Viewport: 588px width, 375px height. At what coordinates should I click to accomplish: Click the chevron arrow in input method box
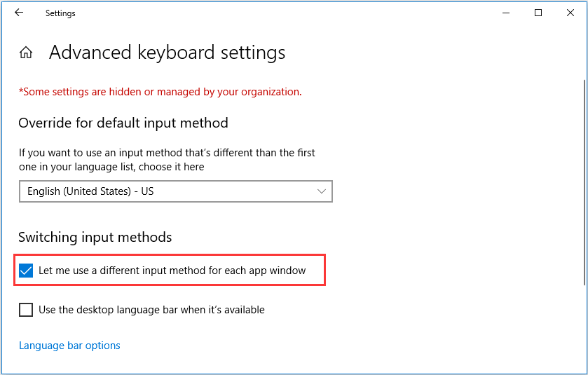[322, 191]
